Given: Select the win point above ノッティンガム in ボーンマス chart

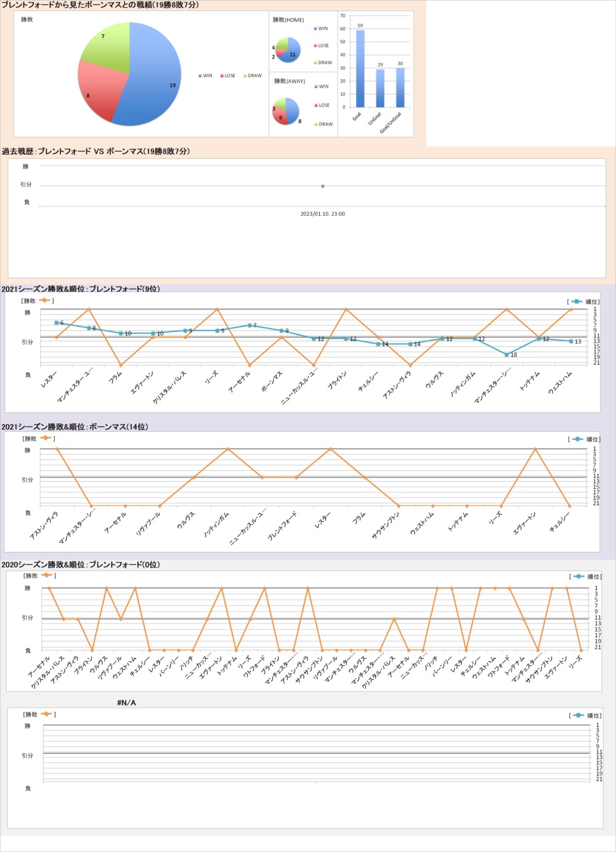Looking at the screenshot, I should coord(228,449).
